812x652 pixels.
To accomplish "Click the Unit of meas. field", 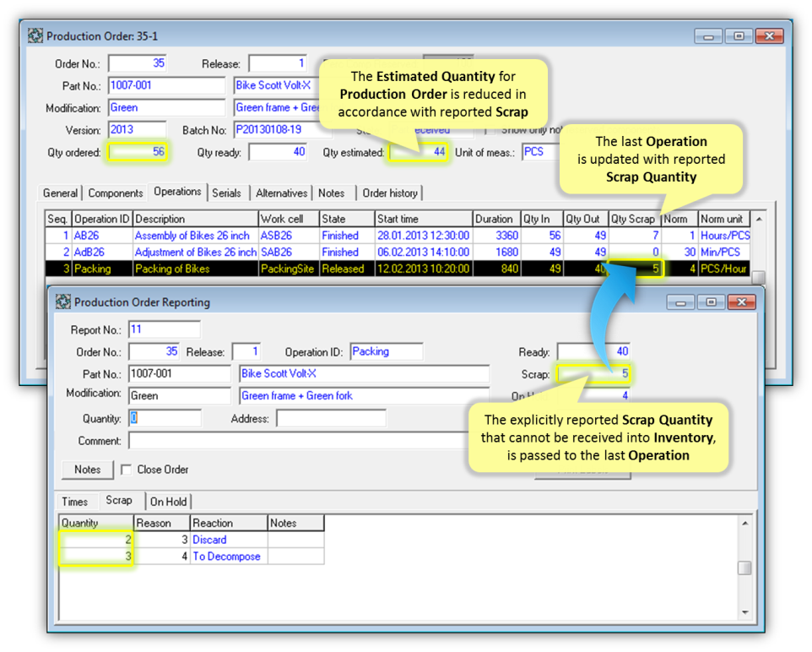I will tap(541, 152).
